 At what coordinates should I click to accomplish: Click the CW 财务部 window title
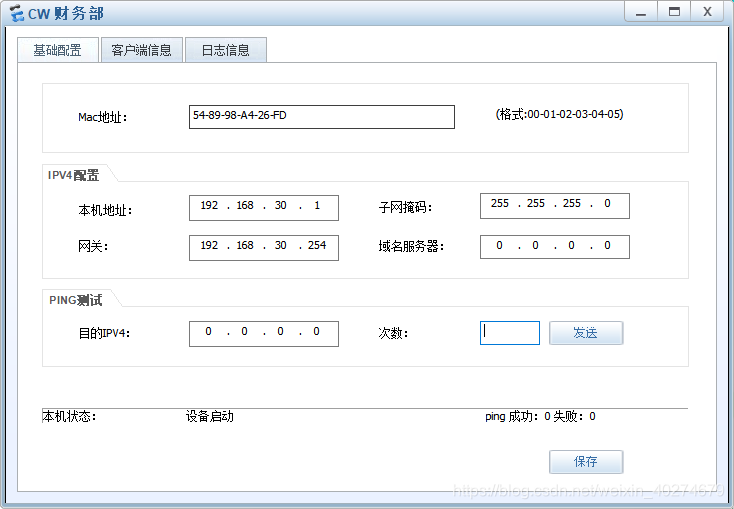tap(66, 14)
